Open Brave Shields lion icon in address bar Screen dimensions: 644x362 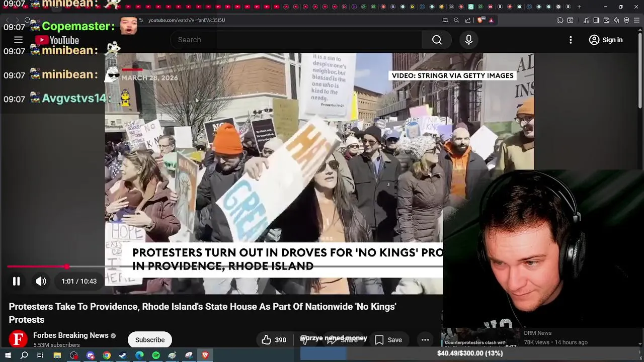[480, 20]
